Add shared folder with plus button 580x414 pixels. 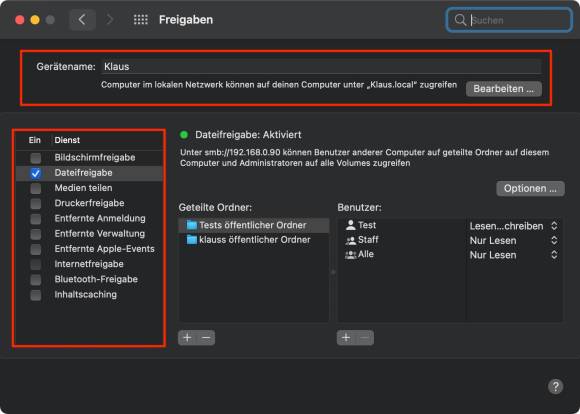(187, 338)
